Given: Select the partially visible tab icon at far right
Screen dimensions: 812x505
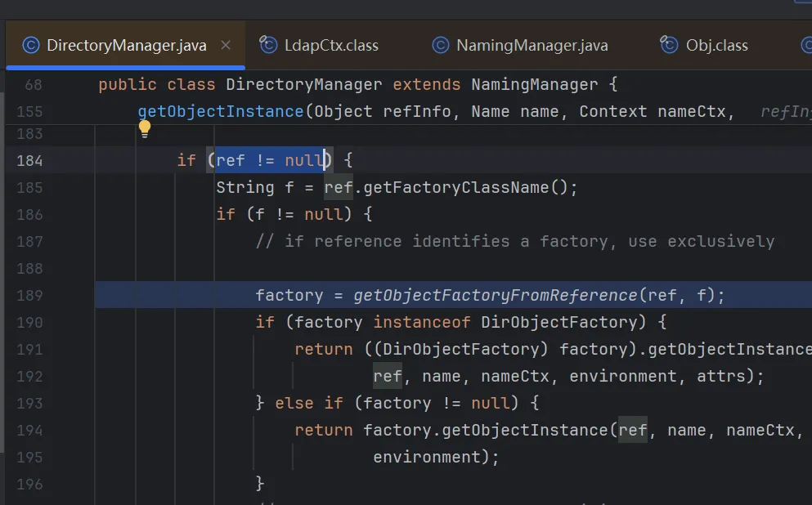Looking at the screenshot, I should click(807, 45).
